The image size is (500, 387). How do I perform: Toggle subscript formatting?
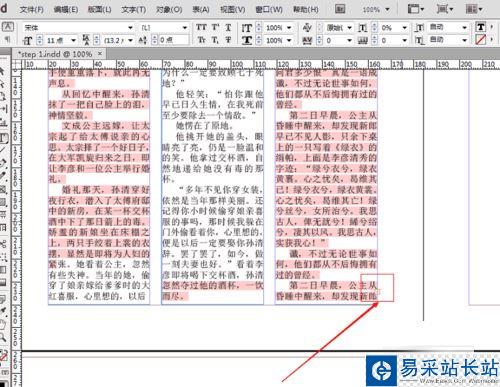[215, 40]
